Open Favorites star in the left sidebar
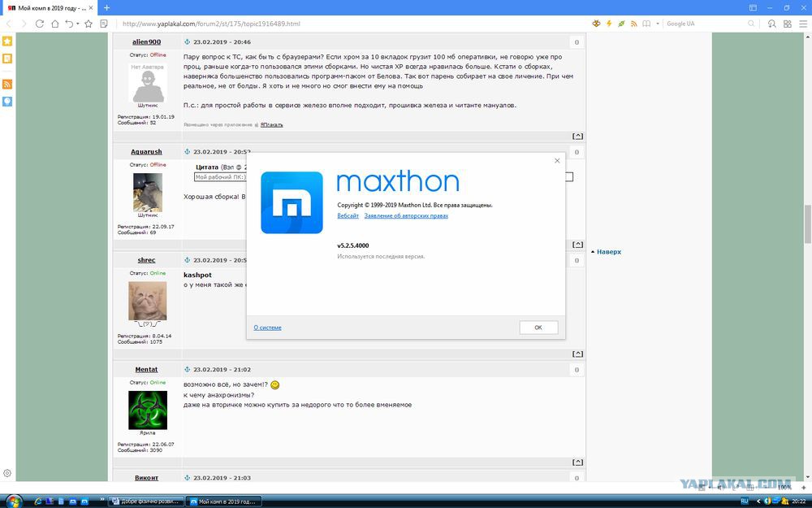The height and width of the screenshot is (508, 812). point(7,41)
